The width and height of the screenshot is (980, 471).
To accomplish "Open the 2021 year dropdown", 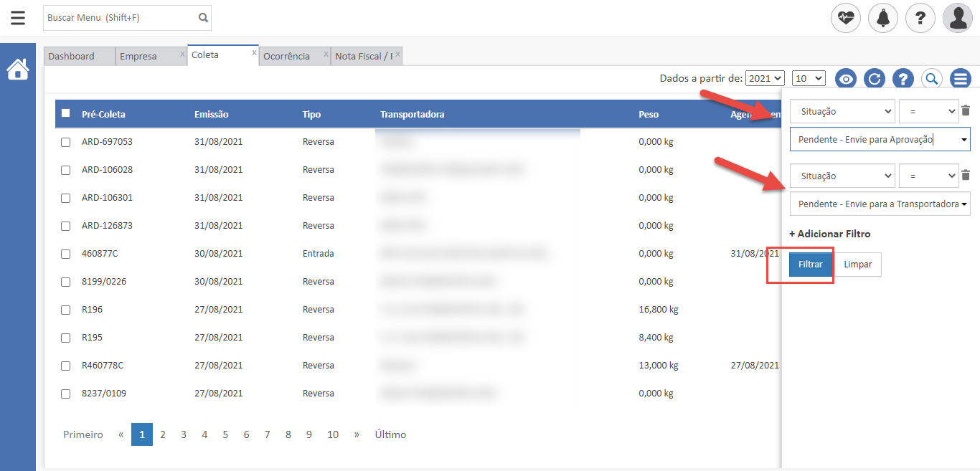I will [x=765, y=78].
